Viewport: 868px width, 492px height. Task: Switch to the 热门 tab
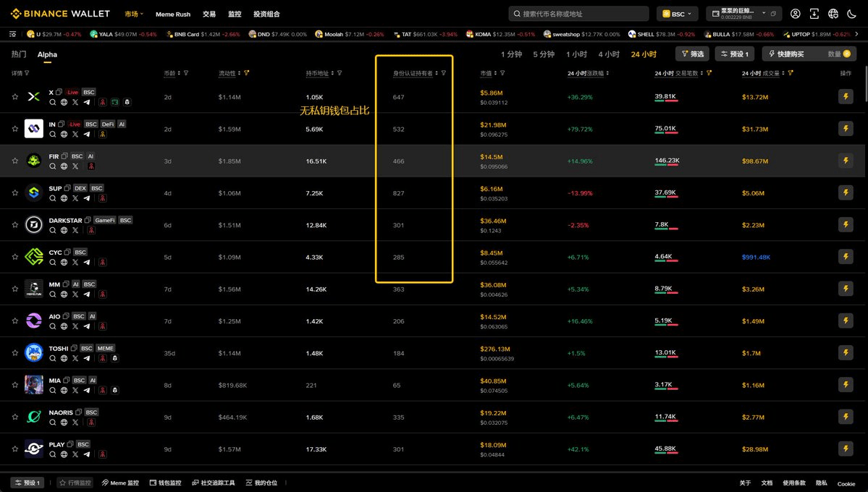tap(19, 54)
